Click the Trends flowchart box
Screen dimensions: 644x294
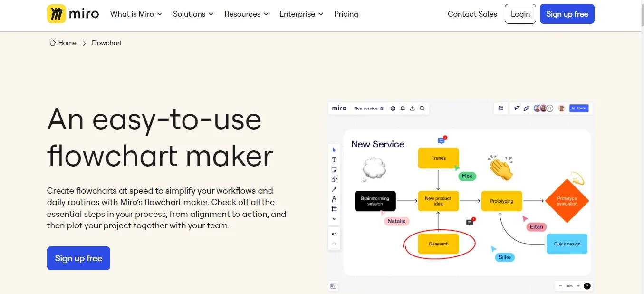[439, 158]
